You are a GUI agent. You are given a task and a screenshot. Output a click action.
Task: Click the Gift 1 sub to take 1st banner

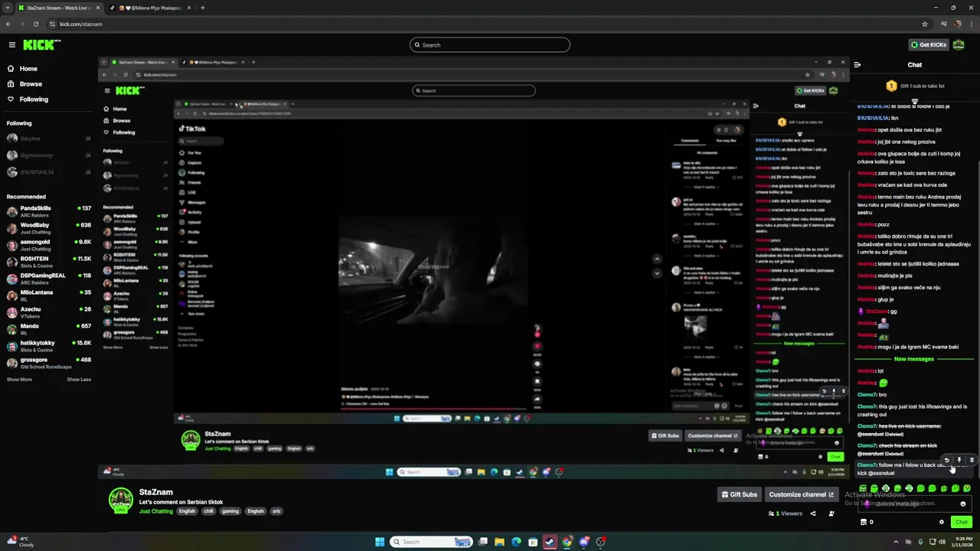coord(915,86)
